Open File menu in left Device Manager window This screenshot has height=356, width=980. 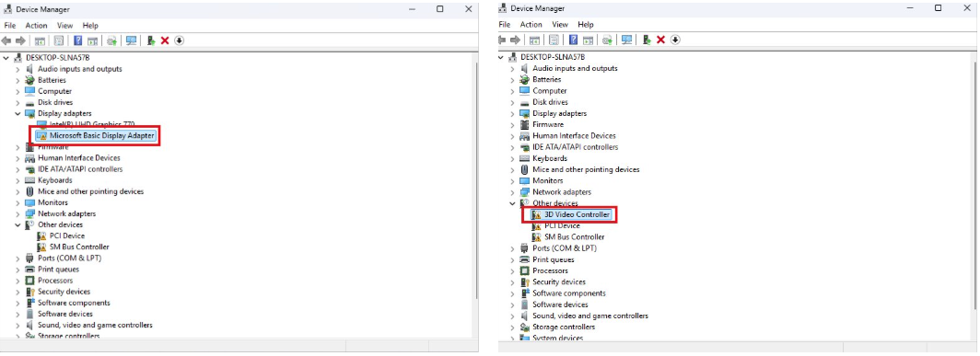[10, 26]
